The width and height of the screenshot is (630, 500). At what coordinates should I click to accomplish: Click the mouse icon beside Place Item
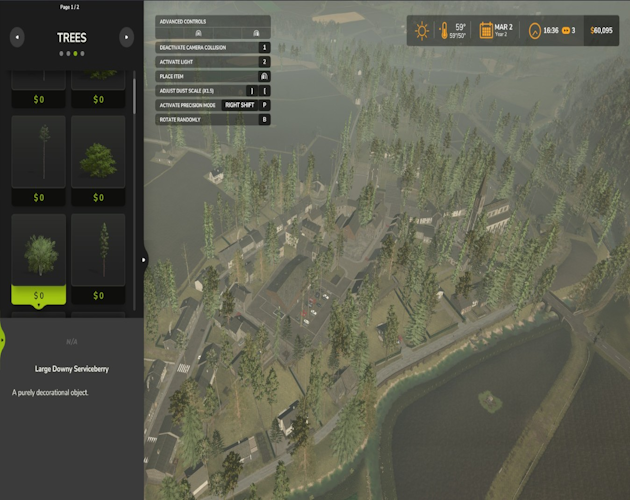click(x=264, y=76)
